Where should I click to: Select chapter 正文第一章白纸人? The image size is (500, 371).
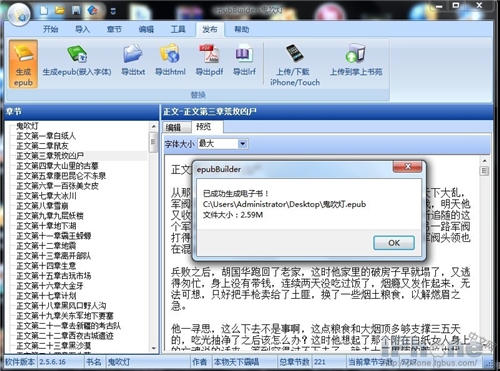point(46,136)
